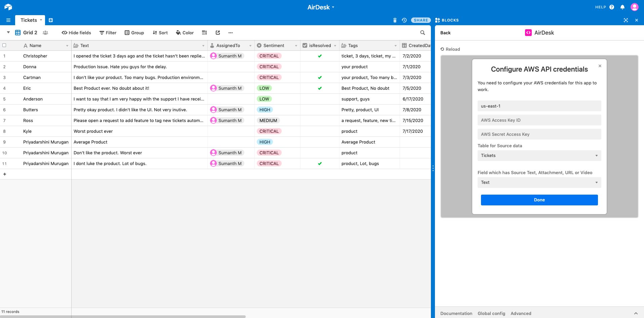Expand the blocks footer chevron
This screenshot has width=644, height=318.
[636, 313]
